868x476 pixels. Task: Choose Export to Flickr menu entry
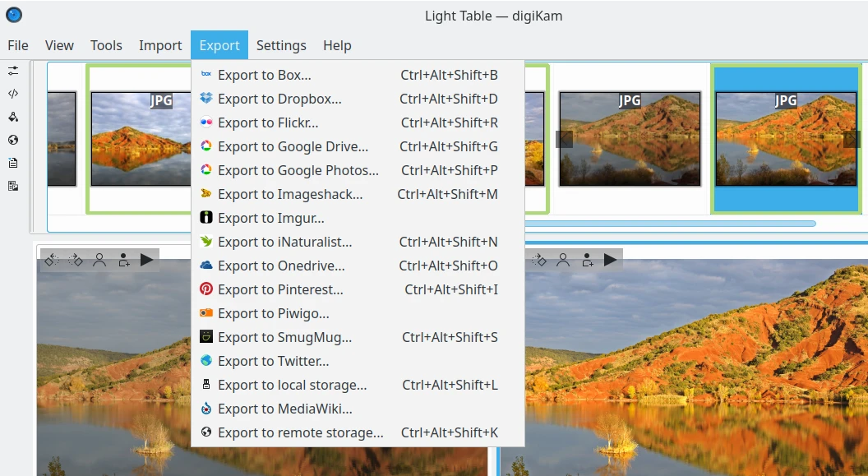pyautogui.click(x=268, y=122)
